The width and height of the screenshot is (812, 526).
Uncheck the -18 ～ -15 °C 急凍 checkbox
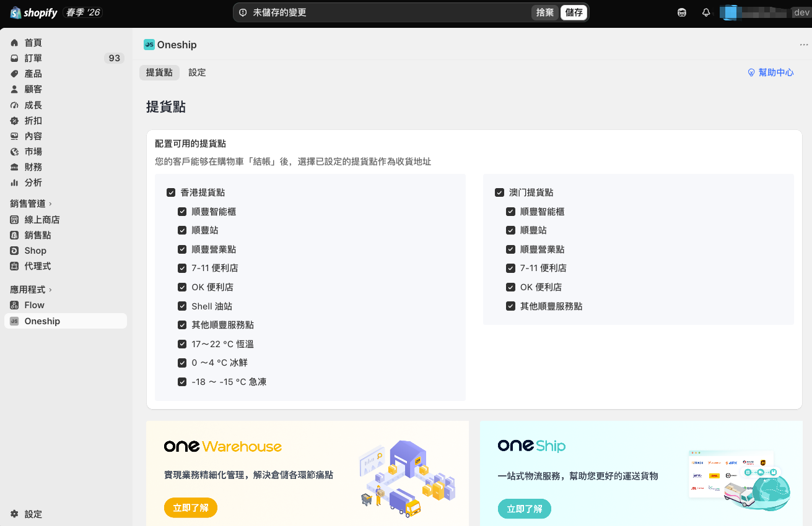tap(182, 382)
